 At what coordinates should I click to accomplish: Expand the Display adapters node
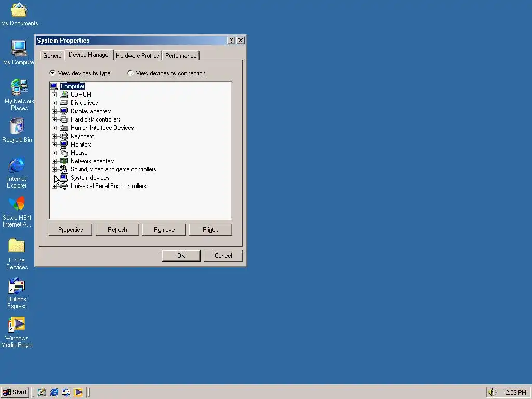pyautogui.click(x=54, y=111)
